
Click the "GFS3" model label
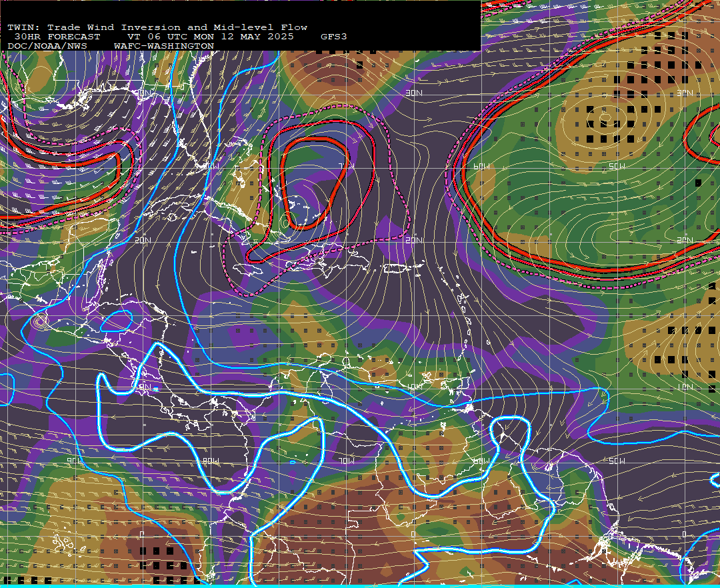(x=334, y=37)
